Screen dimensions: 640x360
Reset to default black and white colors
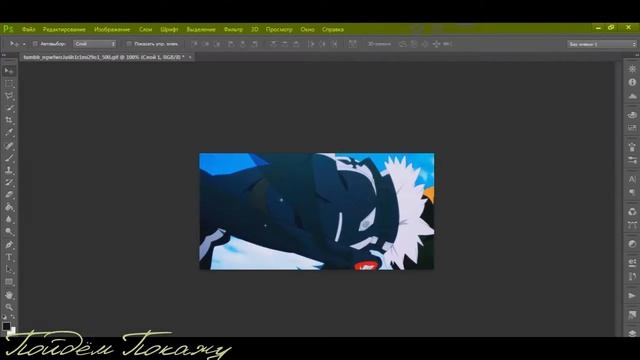(4, 317)
